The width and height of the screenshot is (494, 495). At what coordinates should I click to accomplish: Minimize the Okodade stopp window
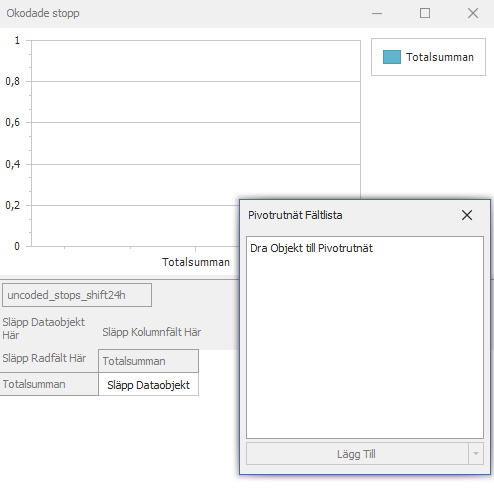pos(377,13)
